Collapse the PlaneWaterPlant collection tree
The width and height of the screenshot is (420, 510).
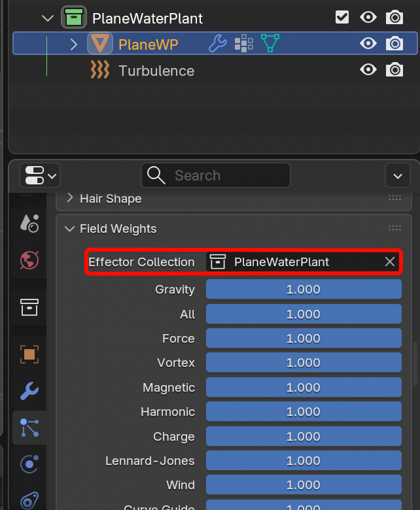[47, 18]
